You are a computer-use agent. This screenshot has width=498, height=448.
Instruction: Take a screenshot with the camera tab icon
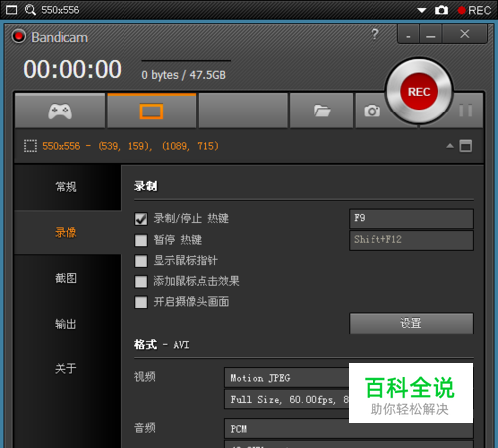click(372, 111)
